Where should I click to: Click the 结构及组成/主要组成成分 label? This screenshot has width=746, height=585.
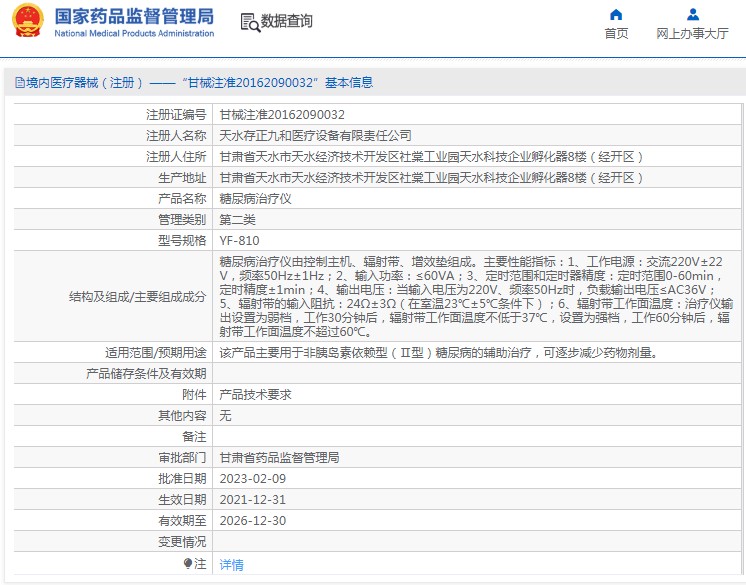[137, 297]
